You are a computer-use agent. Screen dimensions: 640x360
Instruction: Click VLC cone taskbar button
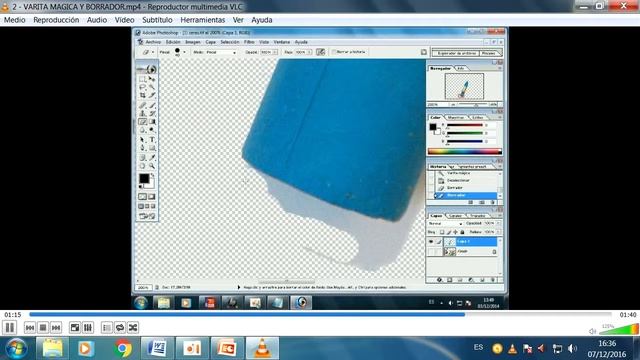point(262,348)
